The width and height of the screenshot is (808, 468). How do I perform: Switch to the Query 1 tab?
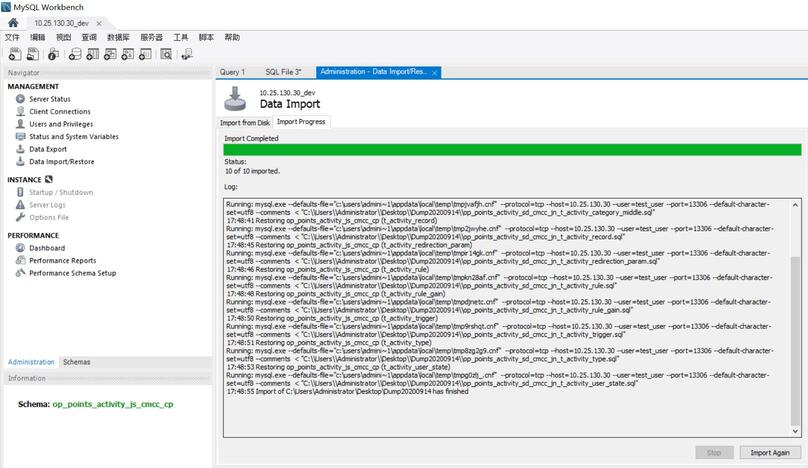pos(232,72)
